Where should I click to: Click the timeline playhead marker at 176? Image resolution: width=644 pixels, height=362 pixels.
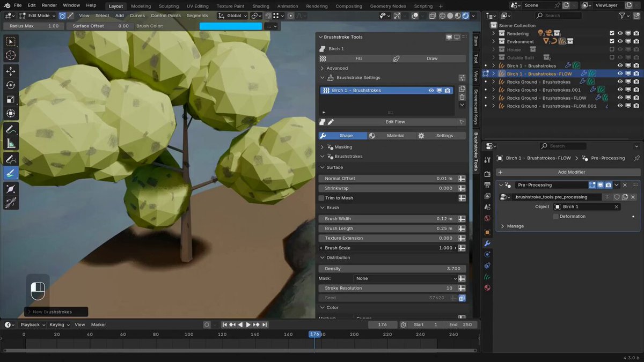[x=314, y=334]
